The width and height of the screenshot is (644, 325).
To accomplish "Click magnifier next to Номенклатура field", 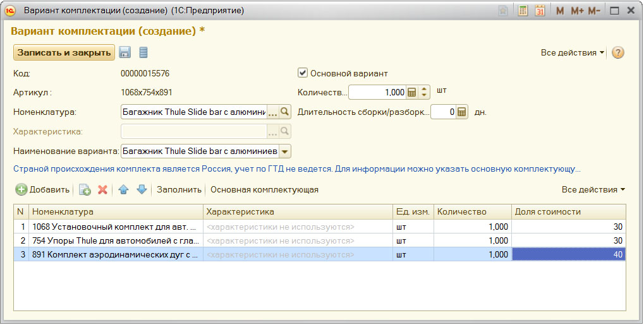I will [285, 112].
